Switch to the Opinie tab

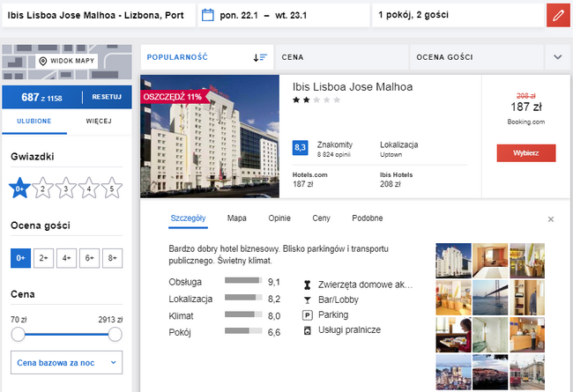[x=279, y=218]
